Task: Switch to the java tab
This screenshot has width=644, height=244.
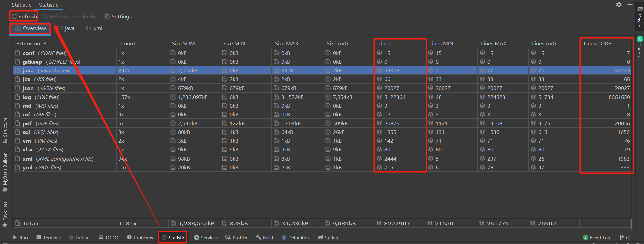Action: (x=66, y=28)
